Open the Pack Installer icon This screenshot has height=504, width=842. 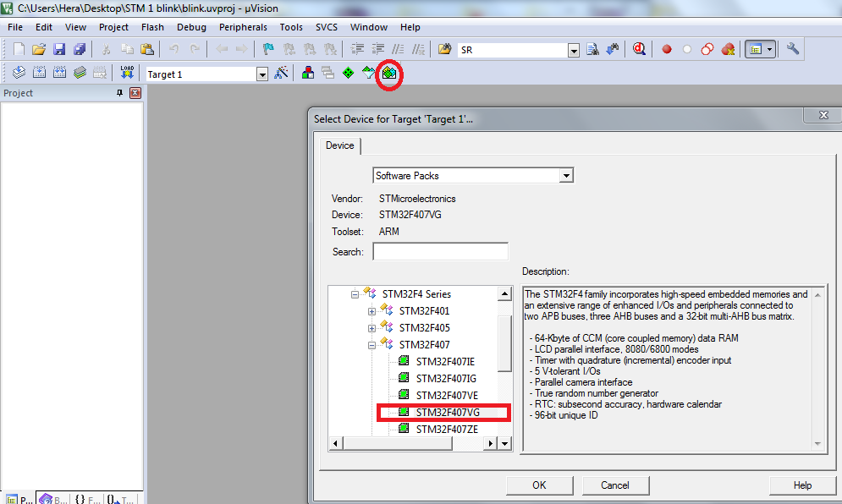click(389, 73)
